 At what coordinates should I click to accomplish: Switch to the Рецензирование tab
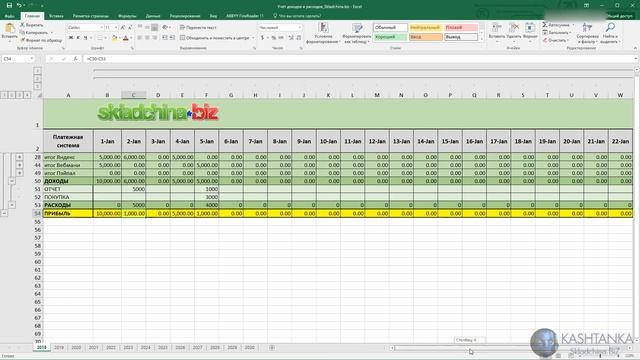(185, 16)
